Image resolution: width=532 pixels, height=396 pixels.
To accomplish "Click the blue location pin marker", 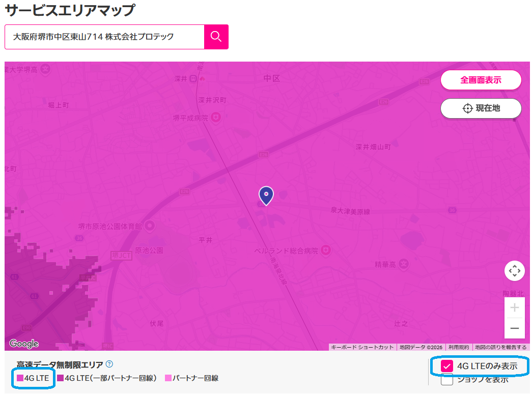I will click(x=266, y=195).
